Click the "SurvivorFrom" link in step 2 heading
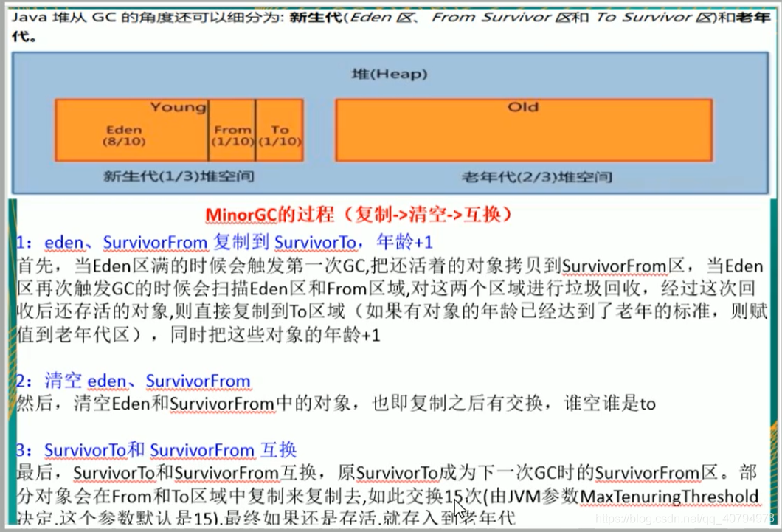Viewport: 782px width, 532px height. click(x=198, y=379)
